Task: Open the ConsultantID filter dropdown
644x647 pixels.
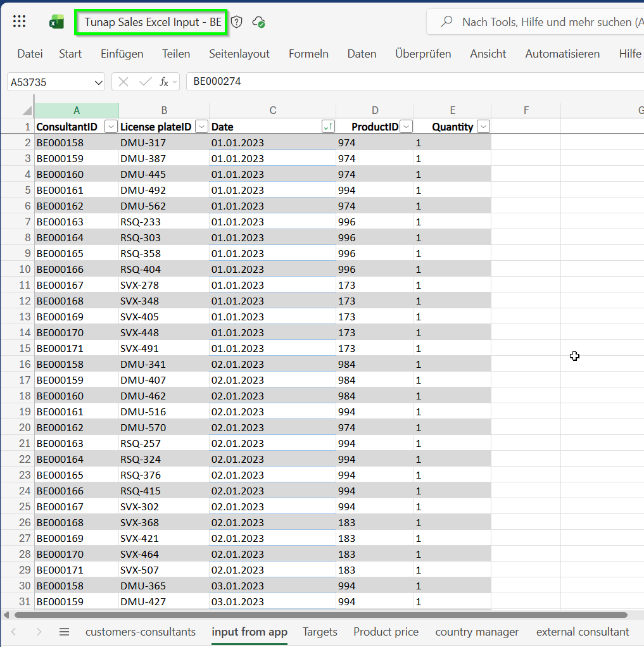Action: [x=111, y=127]
